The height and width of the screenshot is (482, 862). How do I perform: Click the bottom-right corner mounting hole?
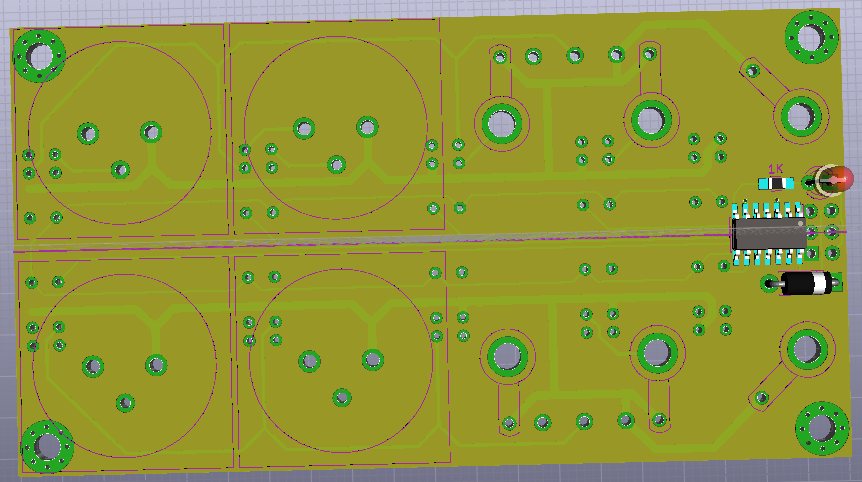click(x=821, y=427)
